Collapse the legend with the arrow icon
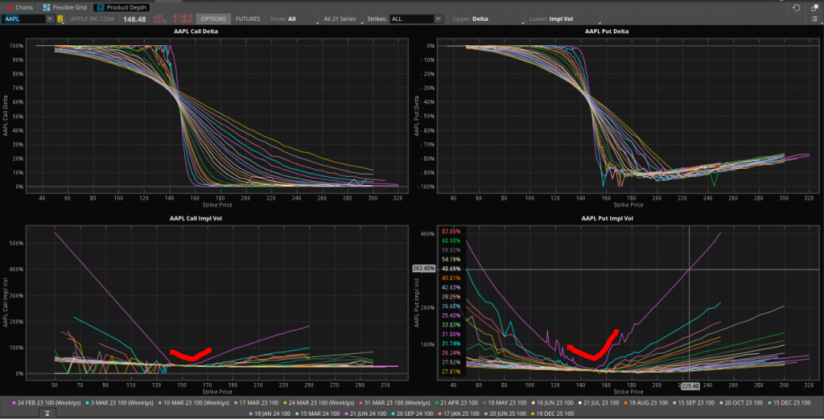Screen dimensions: 824x420 (47, 414)
